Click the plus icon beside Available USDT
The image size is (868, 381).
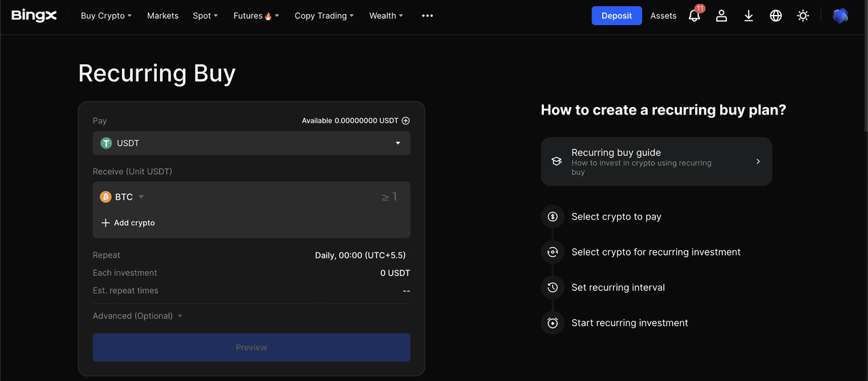pyautogui.click(x=406, y=121)
